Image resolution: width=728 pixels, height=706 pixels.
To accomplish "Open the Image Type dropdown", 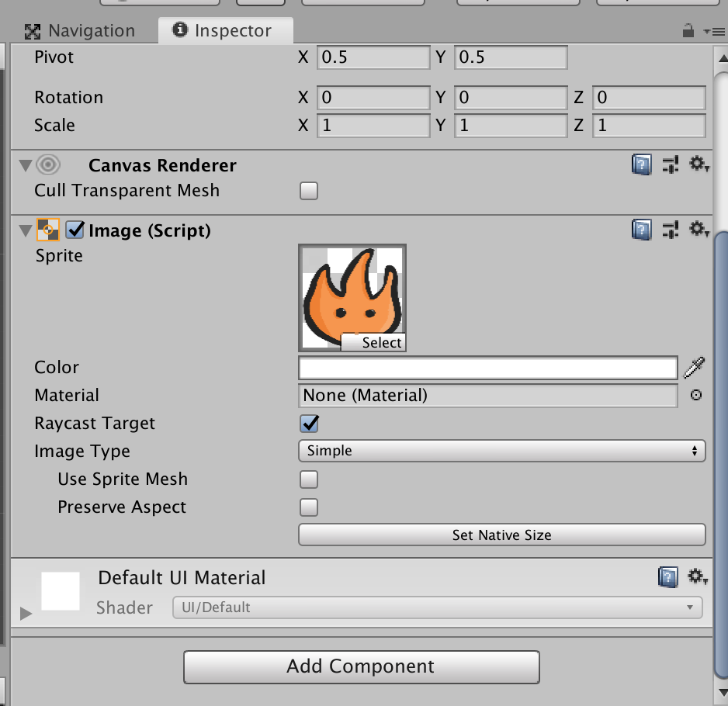I will click(501, 451).
